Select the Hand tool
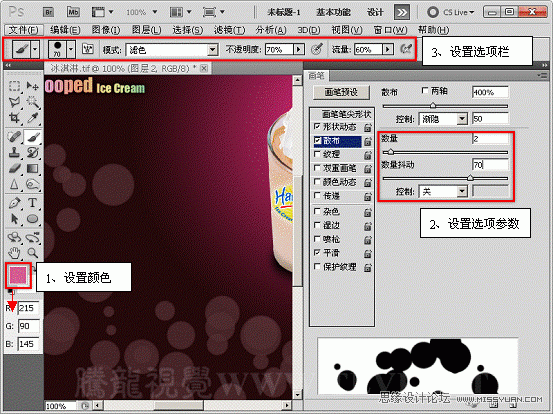The height and width of the screenshot is (414, 553). 14,252
